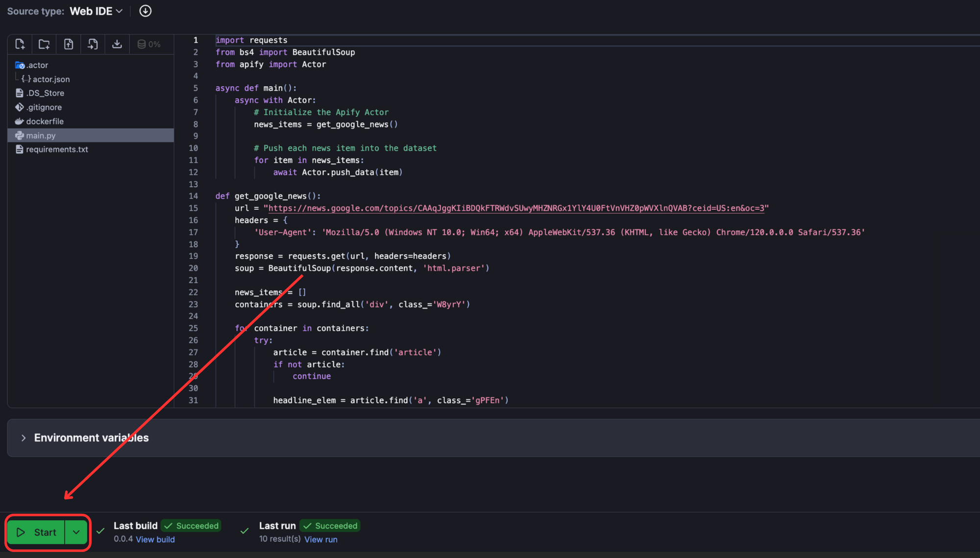This screenshot has width=980, height=558.
Task: Click the green check icon left of Last run
Action: pos(245,531)
